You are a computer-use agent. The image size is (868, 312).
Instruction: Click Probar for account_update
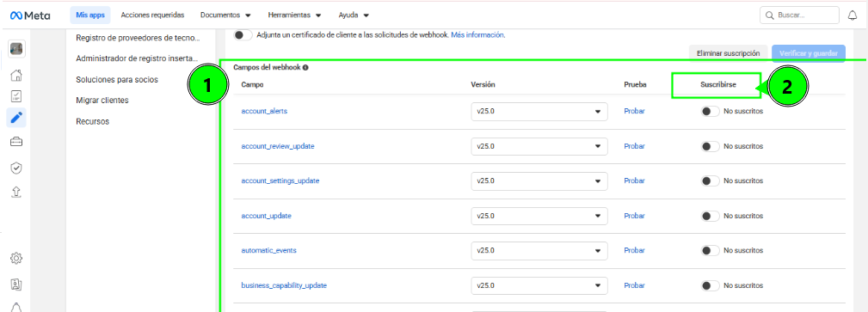[634, 216]
